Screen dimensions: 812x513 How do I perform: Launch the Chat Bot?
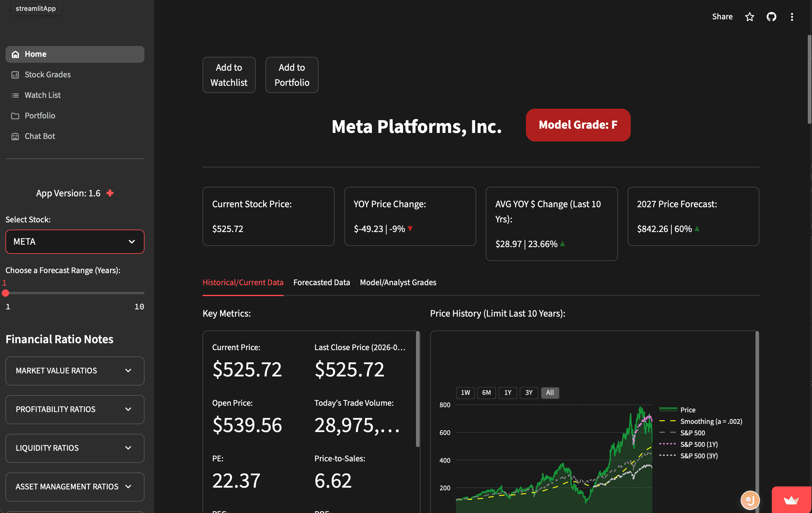pos(40,136)
